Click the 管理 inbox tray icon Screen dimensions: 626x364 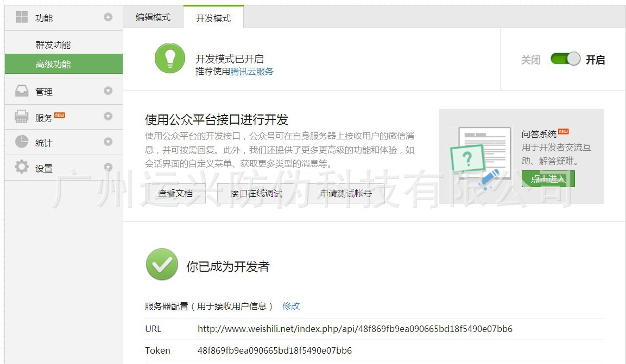[x=22, y=91]
